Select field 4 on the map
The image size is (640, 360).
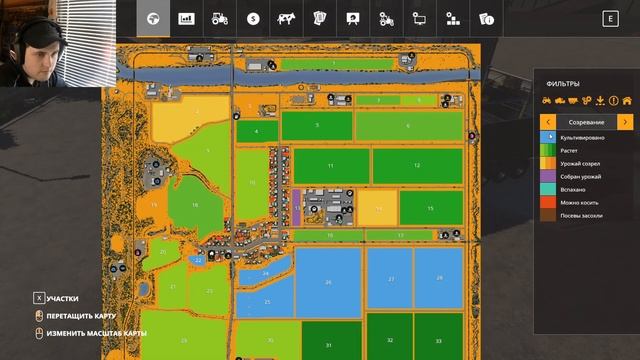point(257,131)
